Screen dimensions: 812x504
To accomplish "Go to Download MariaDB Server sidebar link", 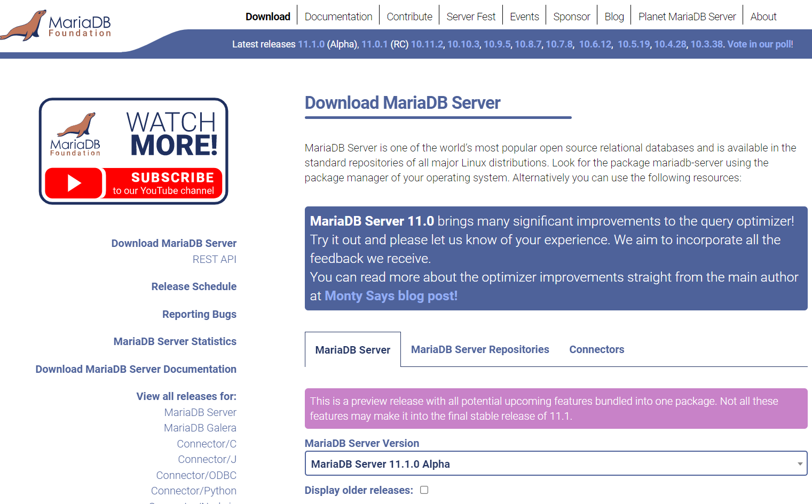I will [x=174, y=243].
